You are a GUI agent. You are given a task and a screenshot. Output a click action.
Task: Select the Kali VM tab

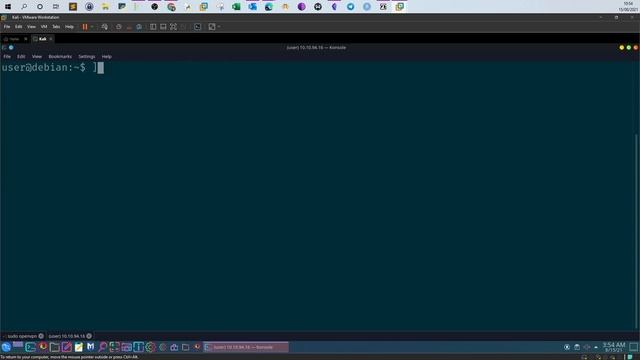click(42, 39)
